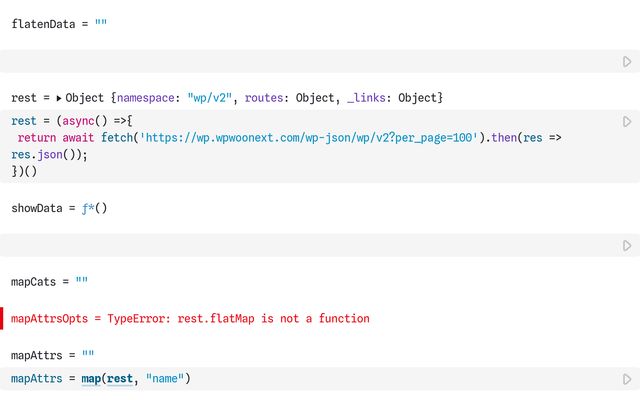The image size is (640, 400).
Task: Run the mapAttrs map cell
Action: (x=627, y=379)
